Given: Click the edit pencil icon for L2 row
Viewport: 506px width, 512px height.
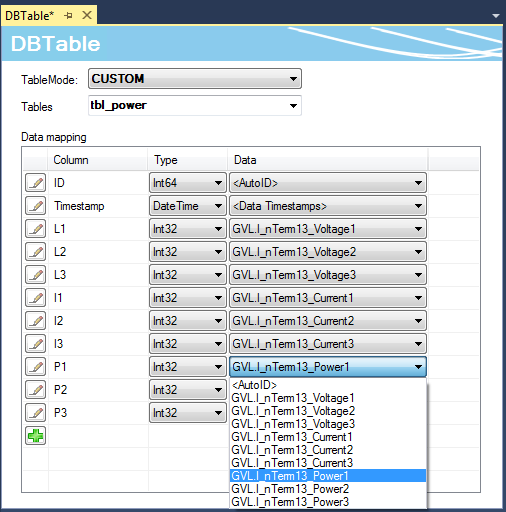Looking at the screenshot, I should pyautogui.click(x=35, y=252).
